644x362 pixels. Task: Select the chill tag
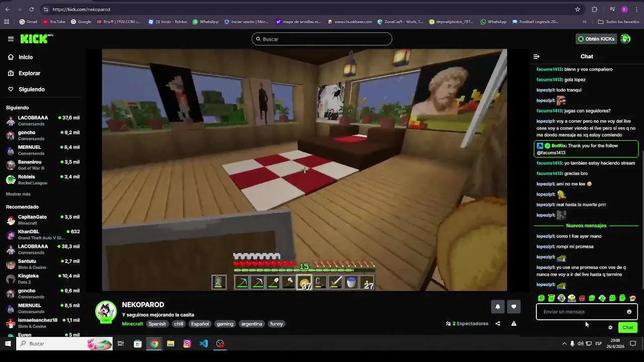pos(179,324)
